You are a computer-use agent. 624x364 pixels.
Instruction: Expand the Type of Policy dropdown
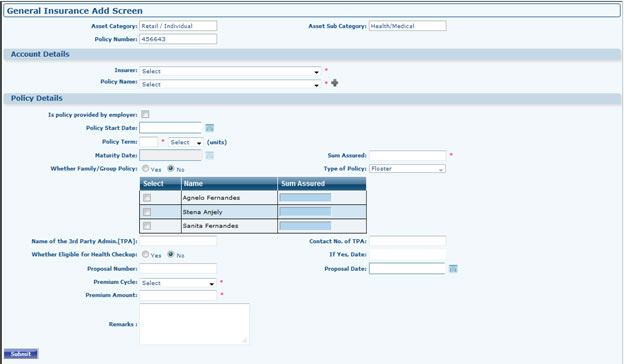click(x=407, y=169)
